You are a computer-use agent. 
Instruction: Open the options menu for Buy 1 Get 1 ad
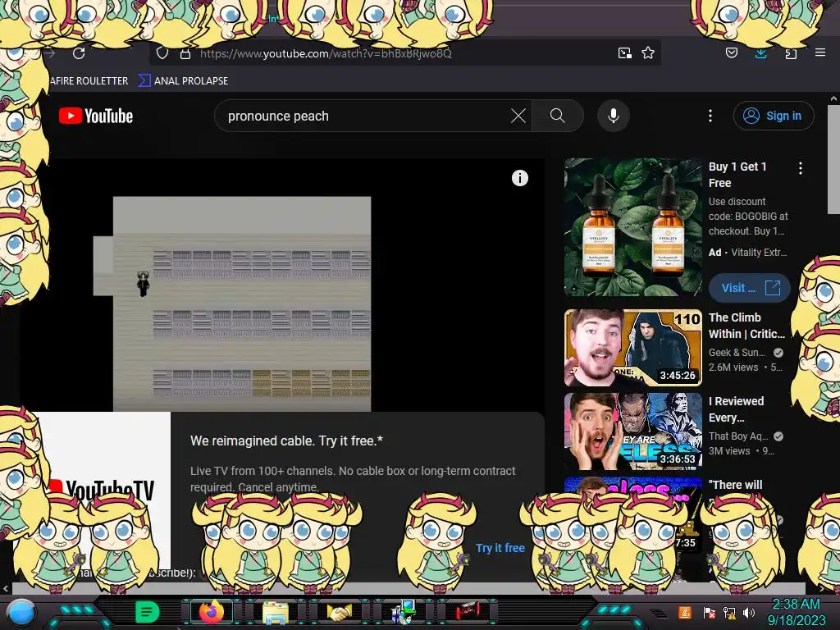coord(801,168)
